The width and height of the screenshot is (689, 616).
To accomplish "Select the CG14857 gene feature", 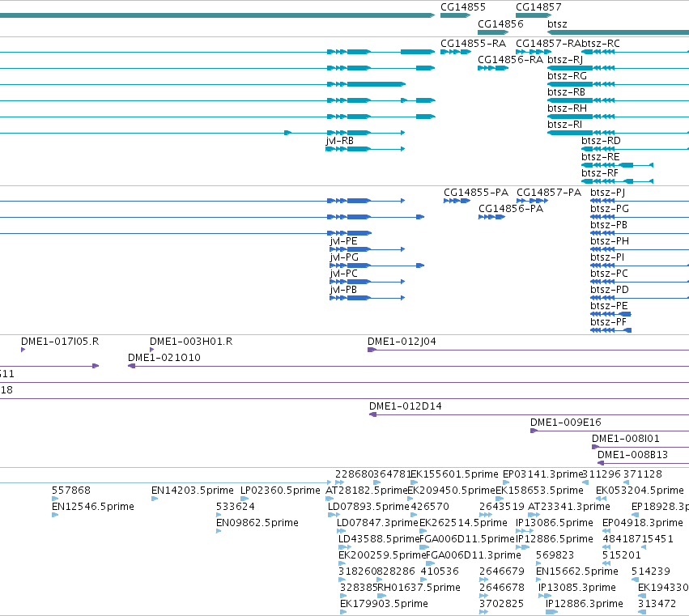I will click(534, 15).
